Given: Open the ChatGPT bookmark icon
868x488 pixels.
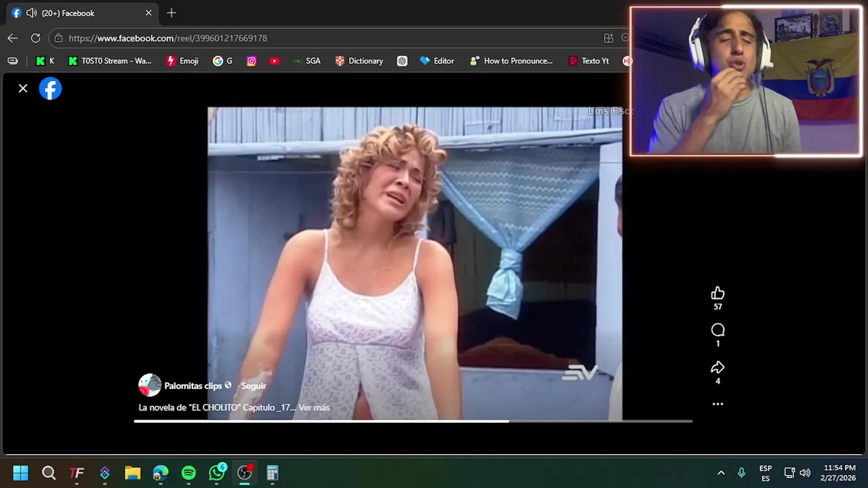Looking at the screenshot, I should click(x=402, y=60).
